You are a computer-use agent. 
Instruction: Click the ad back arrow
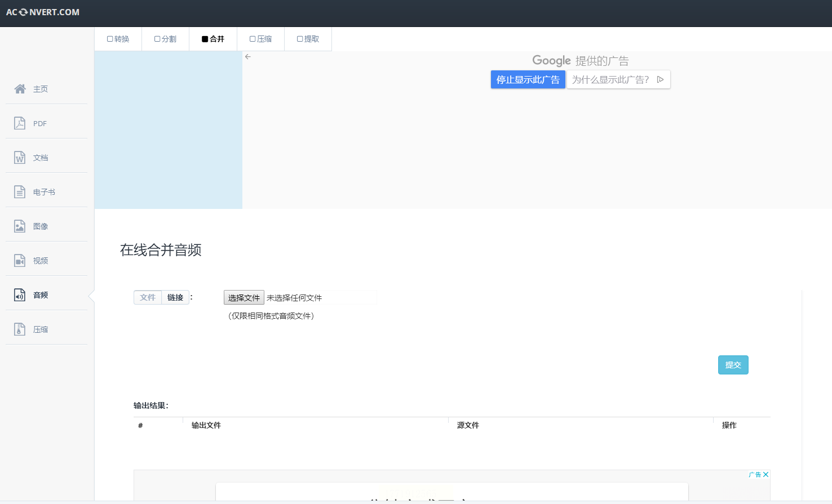coord(248,57)
